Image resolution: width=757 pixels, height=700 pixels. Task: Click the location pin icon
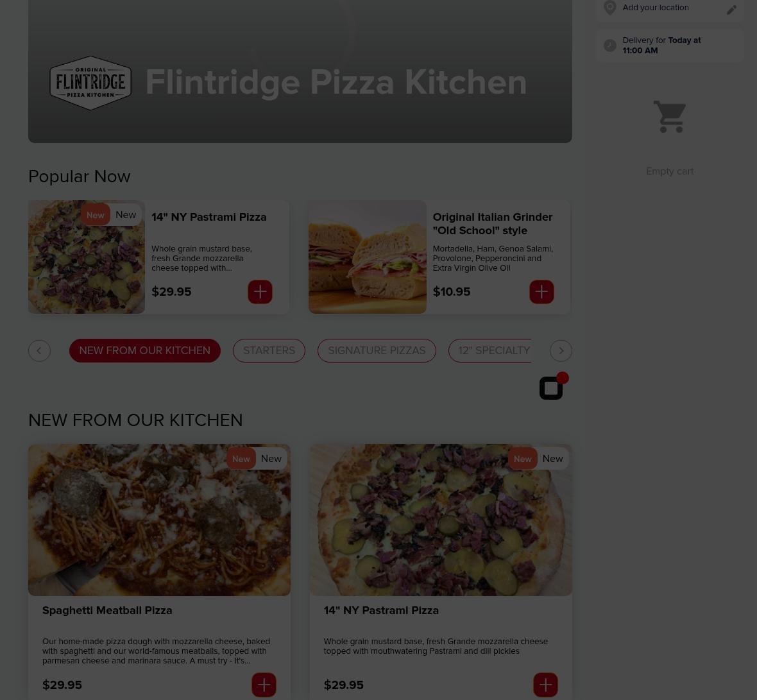click(x=609, y=8)
